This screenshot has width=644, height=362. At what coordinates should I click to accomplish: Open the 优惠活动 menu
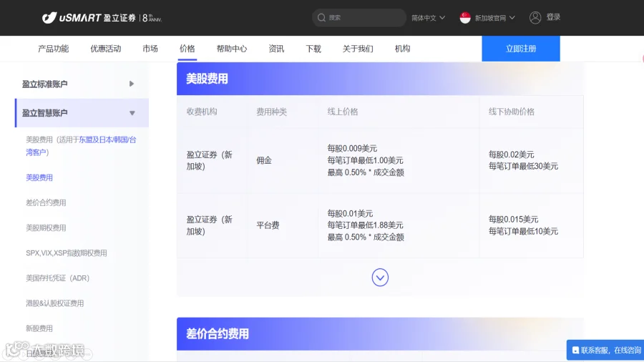[106, 49]
